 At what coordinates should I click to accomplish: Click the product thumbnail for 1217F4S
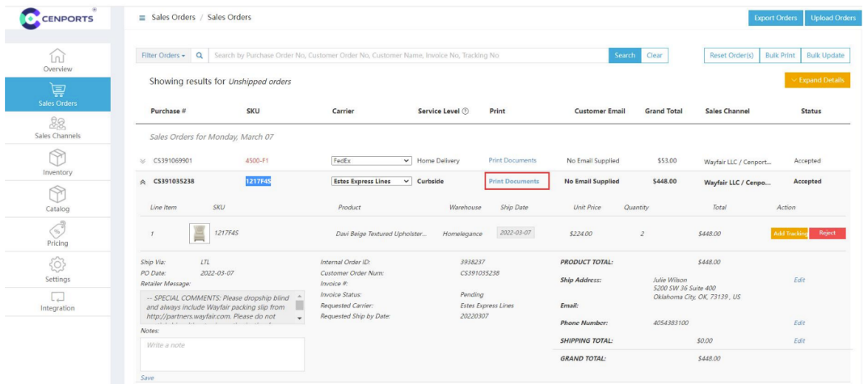tap(196, 234)
